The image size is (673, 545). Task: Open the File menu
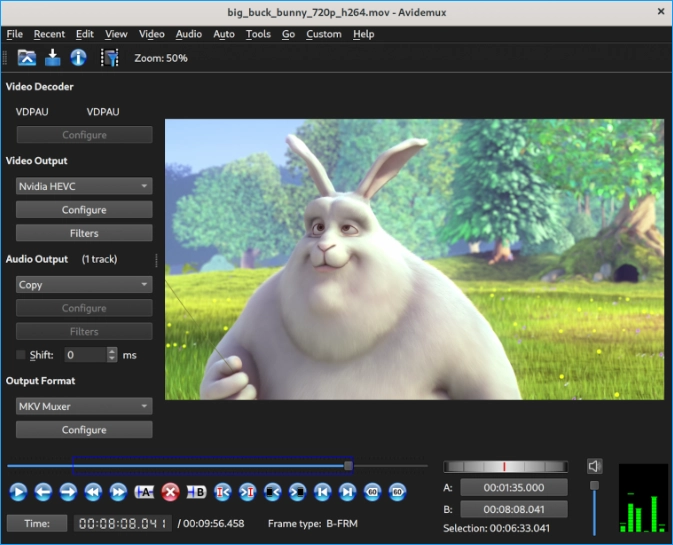(x=15, y=34)
